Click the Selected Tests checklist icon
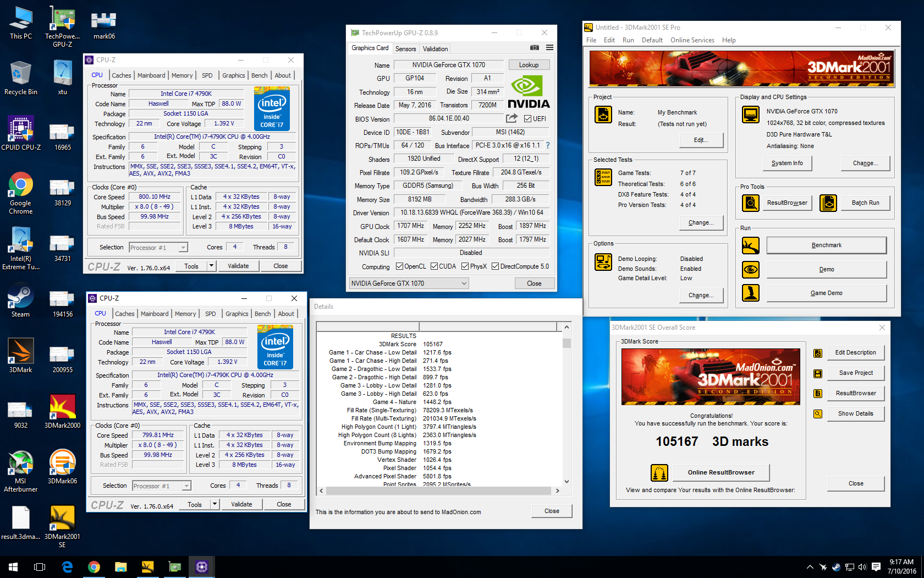The width and height of the screenshot is (924, 578). pos(603,177)
